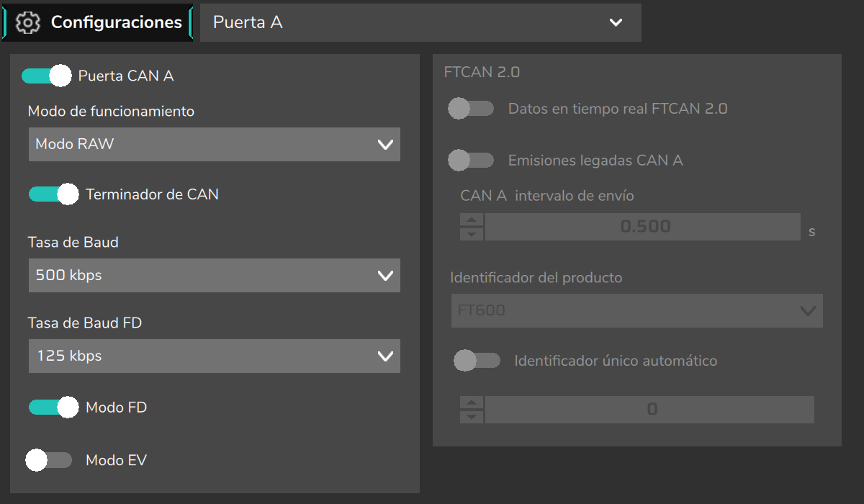Viewport: 864px width, 504px height.
Task: Toggle the Puerta CAN A switch
Action: [47, 76]
